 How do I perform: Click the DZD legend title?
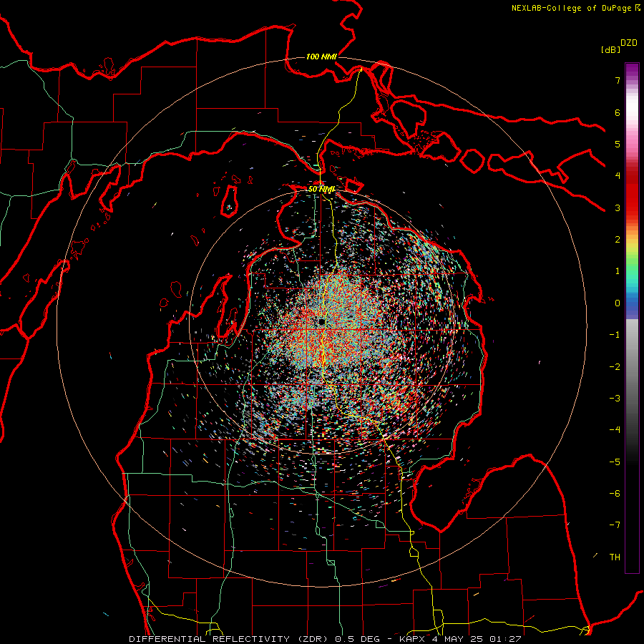point(629,43)
